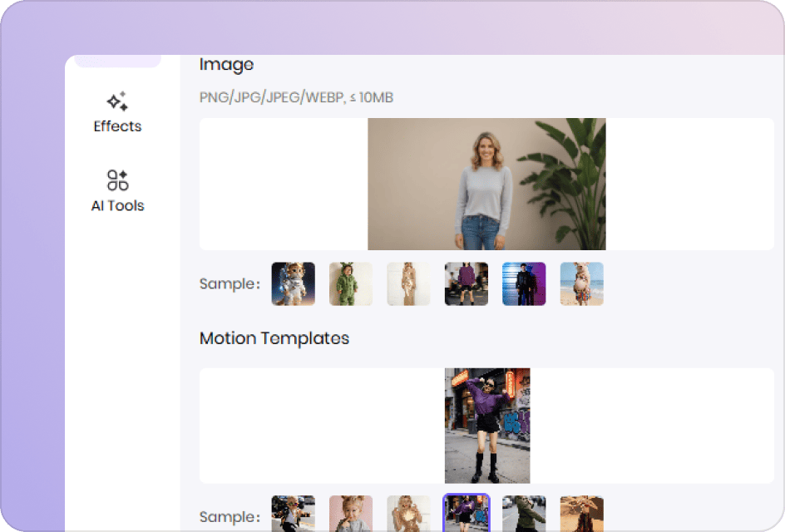
Task: Open the AI Tools sidebar icon
Action: point(117,180)
